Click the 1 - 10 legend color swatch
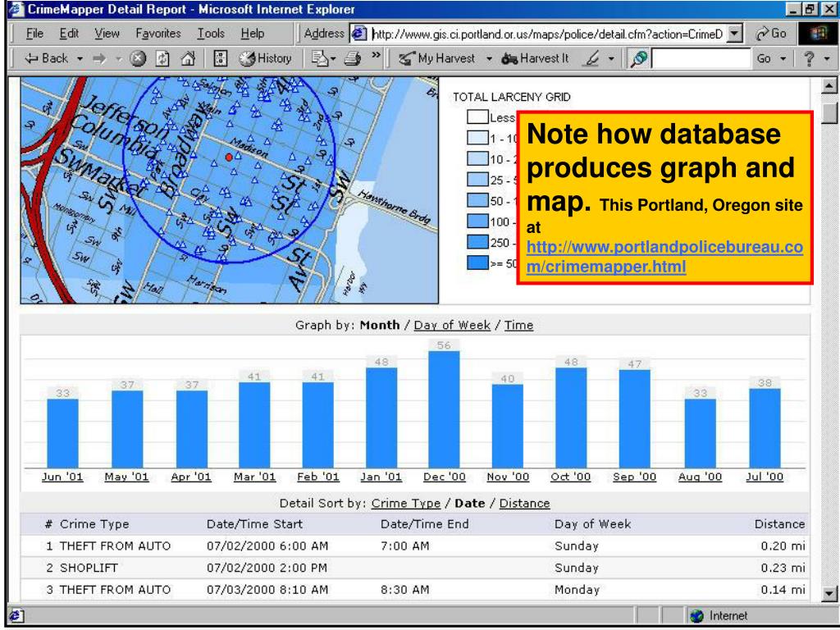Viewport: 840px width, 630px height. point(477,138)
